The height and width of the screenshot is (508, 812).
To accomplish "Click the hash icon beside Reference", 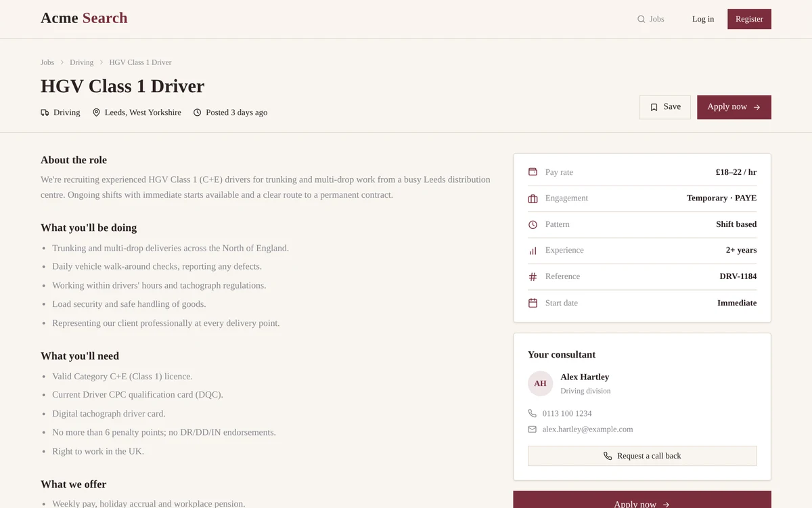I will [533, 276].
